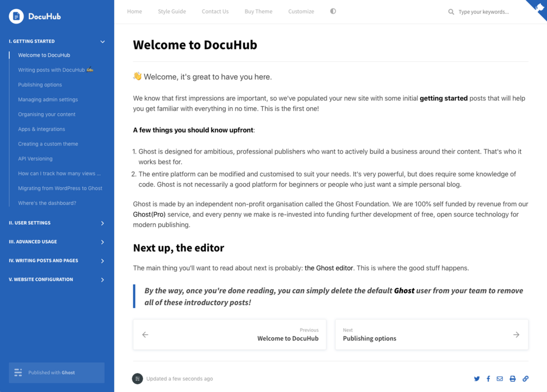
Task: Click the search magnifier icon
Action: 451,12
